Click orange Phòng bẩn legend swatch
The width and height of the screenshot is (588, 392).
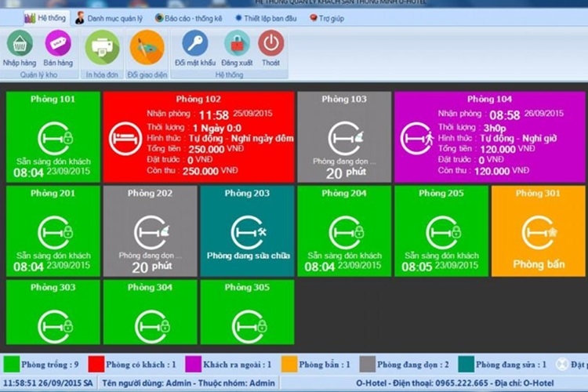pos(289,365)
